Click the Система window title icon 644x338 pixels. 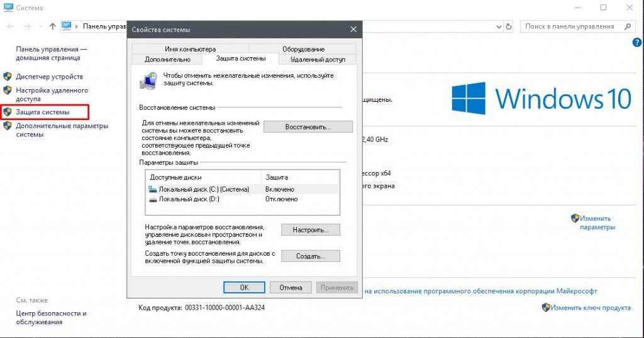coord(8,8)
